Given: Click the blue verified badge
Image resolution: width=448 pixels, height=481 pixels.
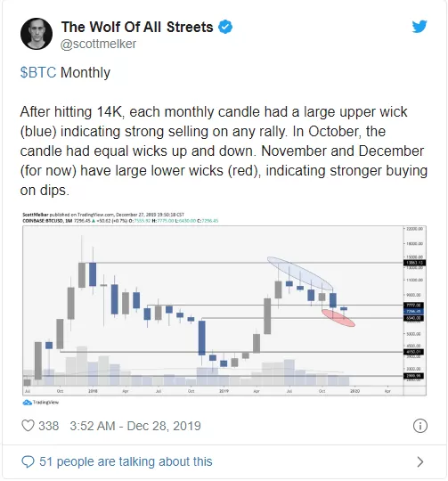Looking at the screenshot, I should (x=225, y=27).
